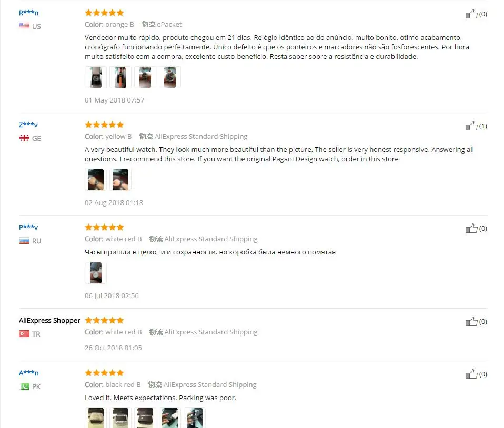Open last photo in A***n's review

point(195,417)
